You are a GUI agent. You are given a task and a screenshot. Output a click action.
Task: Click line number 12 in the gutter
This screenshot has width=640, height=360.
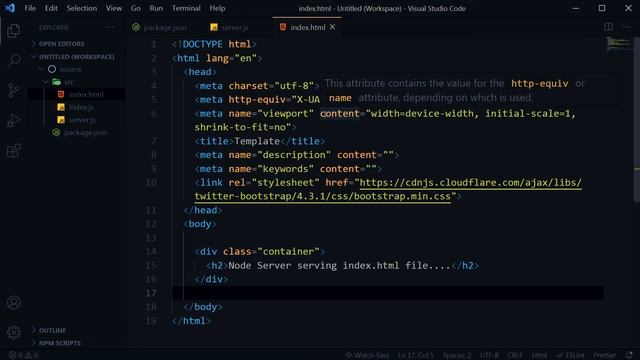(x=151, y=224)
